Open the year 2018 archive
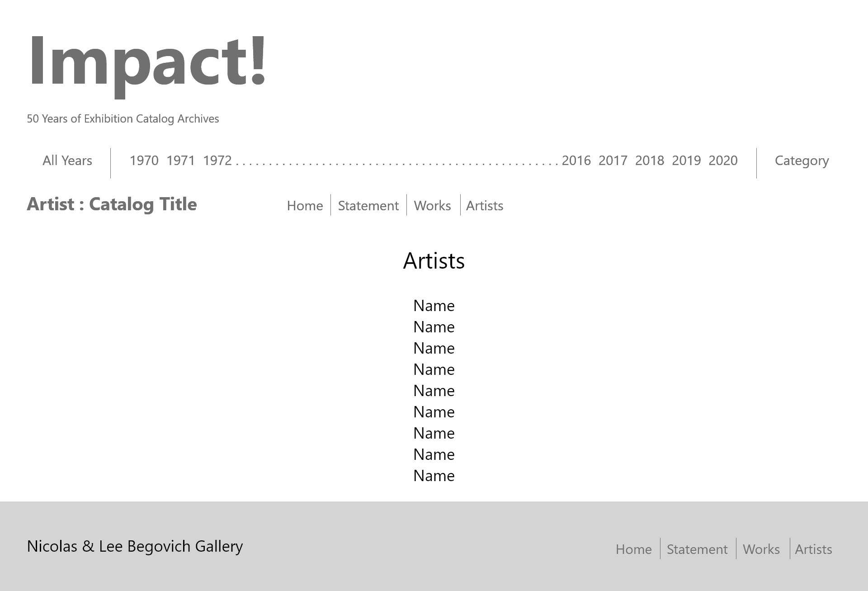 tap(649, 161)
